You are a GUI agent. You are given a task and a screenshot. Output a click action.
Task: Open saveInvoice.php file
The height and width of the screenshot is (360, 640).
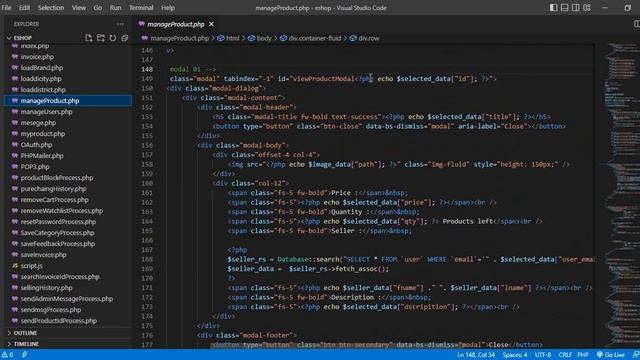click(43, 255)
